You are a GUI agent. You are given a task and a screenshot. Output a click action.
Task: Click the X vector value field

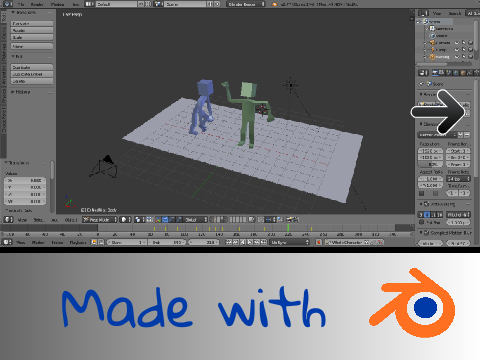click(x=25, y=180)
